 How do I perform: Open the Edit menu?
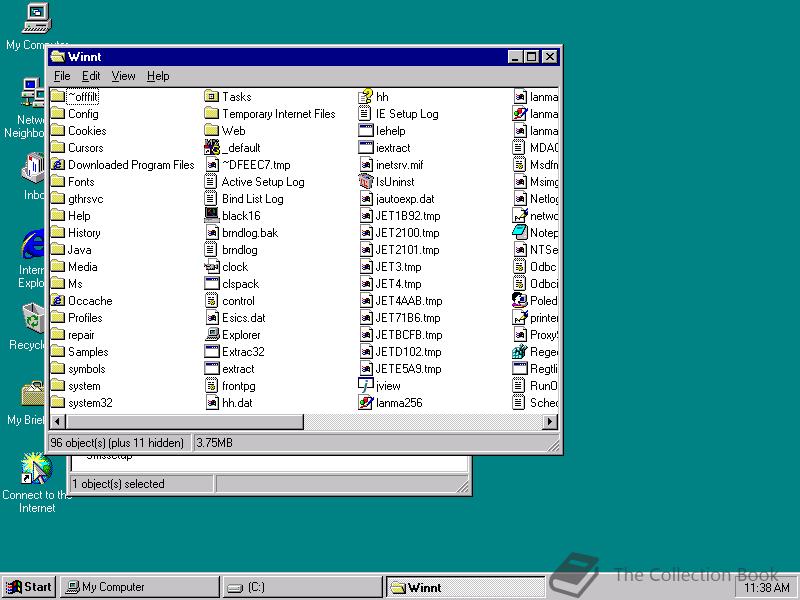click(91, 76)
